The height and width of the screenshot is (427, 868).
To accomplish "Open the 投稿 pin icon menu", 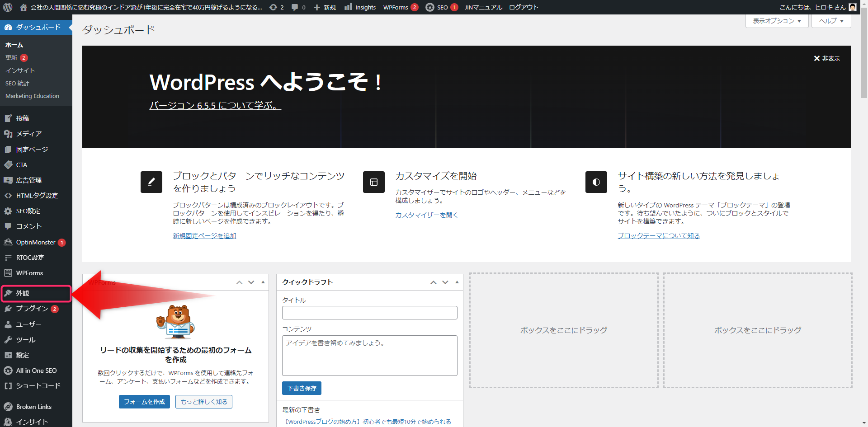I will click(x=8, y=118).
